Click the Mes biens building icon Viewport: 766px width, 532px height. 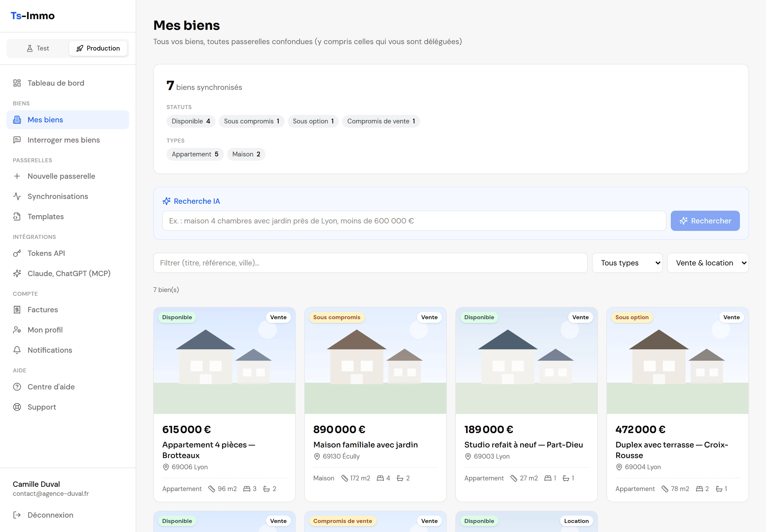tap(17, 120)
